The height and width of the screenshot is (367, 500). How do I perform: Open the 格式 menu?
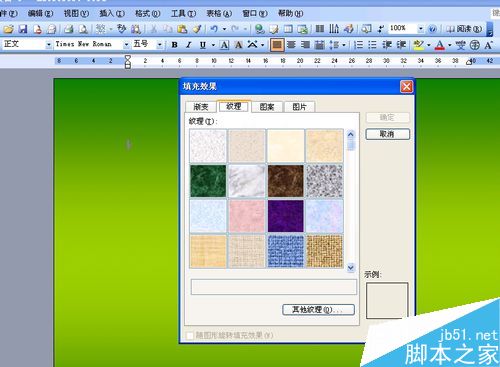148,14
